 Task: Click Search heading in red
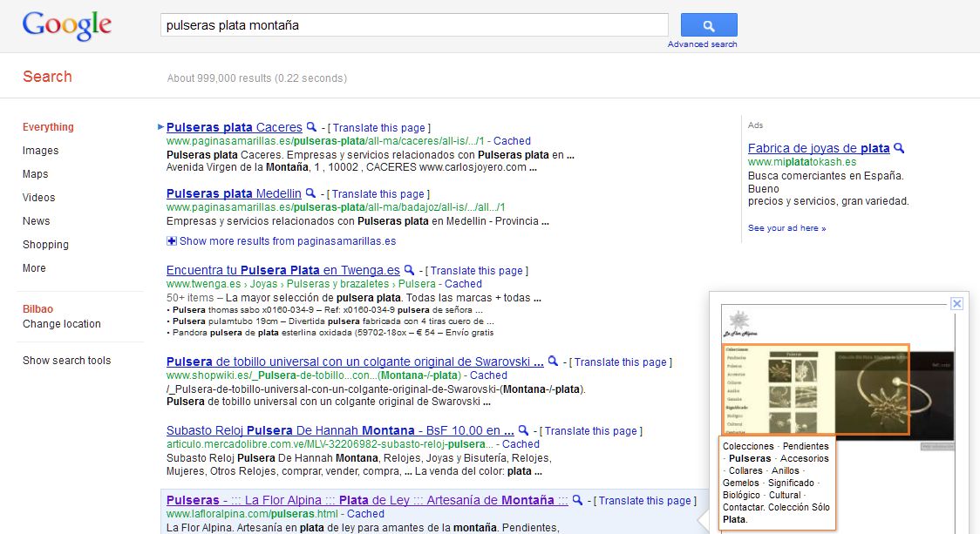pos(47,76)
